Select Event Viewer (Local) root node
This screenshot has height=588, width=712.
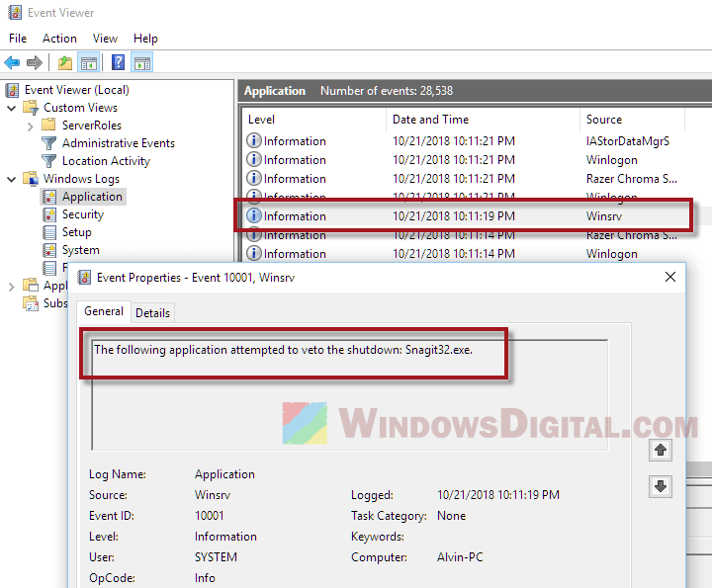(77, 90)
